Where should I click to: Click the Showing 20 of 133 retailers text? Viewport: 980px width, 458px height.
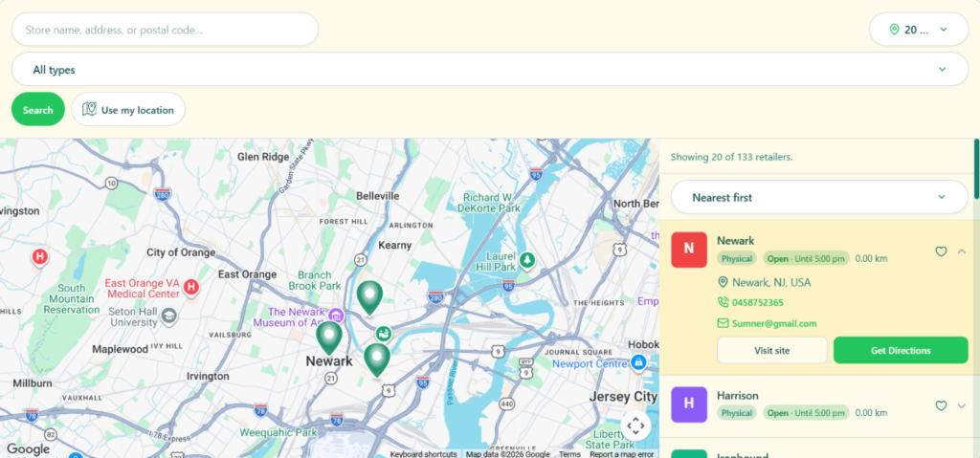731,157
